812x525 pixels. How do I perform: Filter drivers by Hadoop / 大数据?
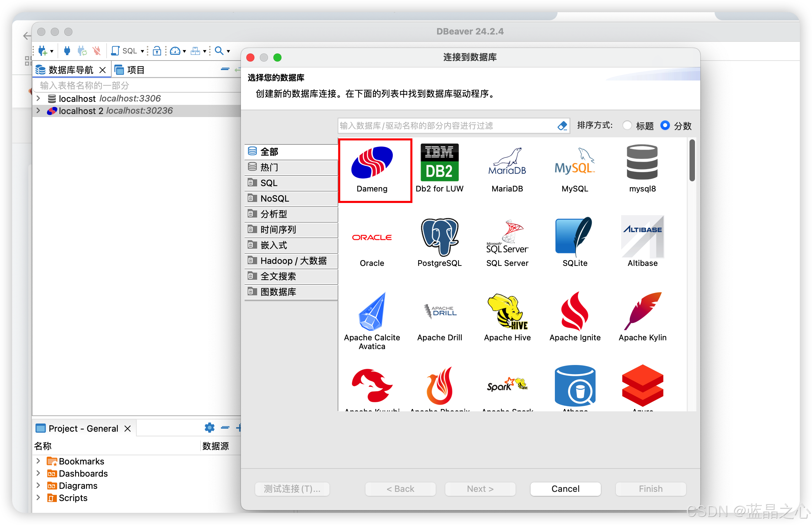pos(291,260)
